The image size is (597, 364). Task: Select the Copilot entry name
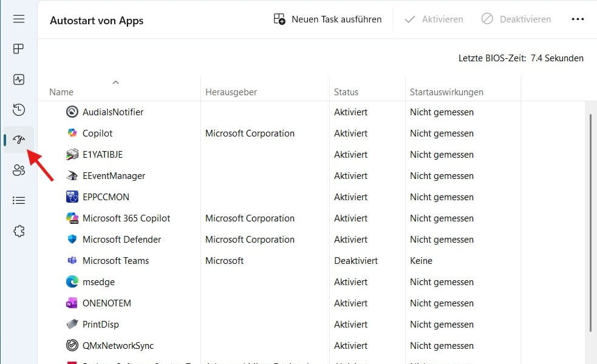97,133
